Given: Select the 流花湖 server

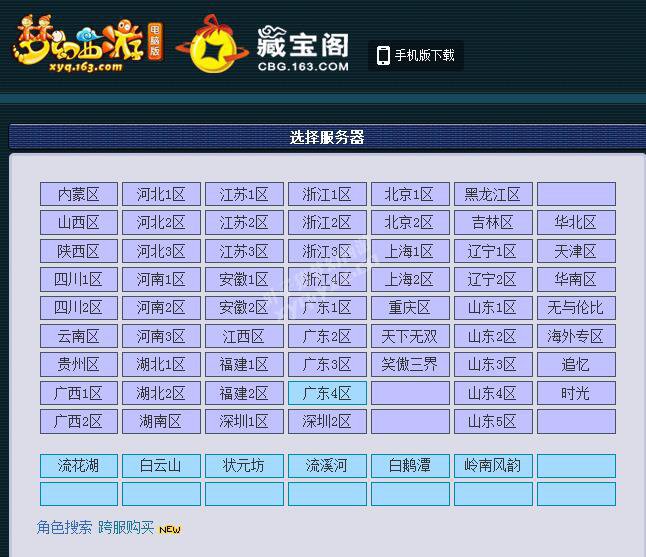Looking at the screenshot, I should click(x=79, y=466).
